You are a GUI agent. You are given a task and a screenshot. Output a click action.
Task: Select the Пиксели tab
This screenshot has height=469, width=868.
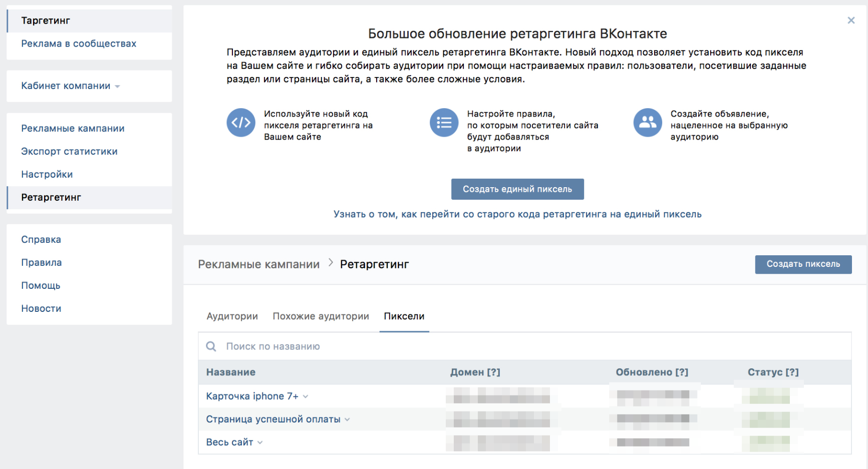404,316
